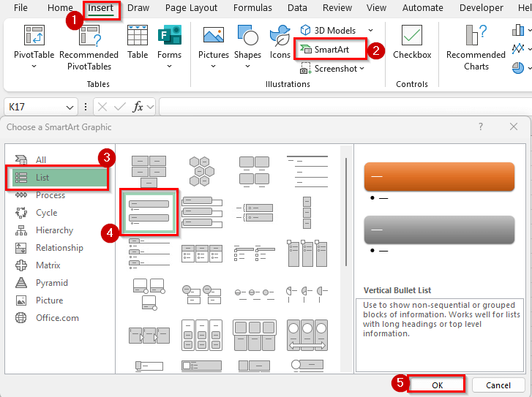Viewport: 532px width, 397px height.
Task: Pick the narrow vertical three-box layout
Action: [307, 213]
